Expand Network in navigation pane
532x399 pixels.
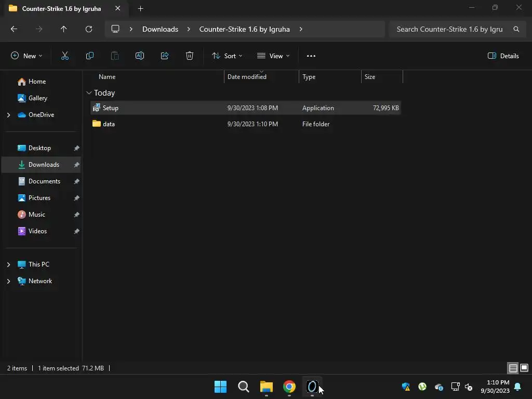tap(8, 281)
